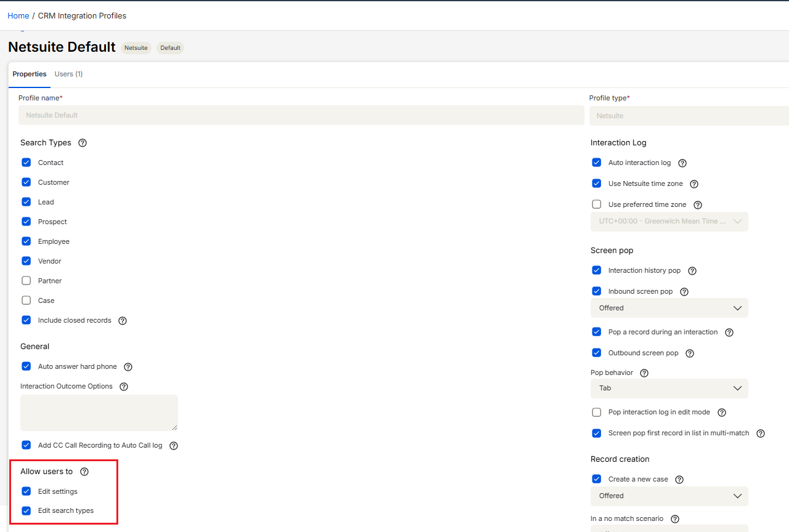Enable the Case search type
789x532 pixels.
pos(26,300)
